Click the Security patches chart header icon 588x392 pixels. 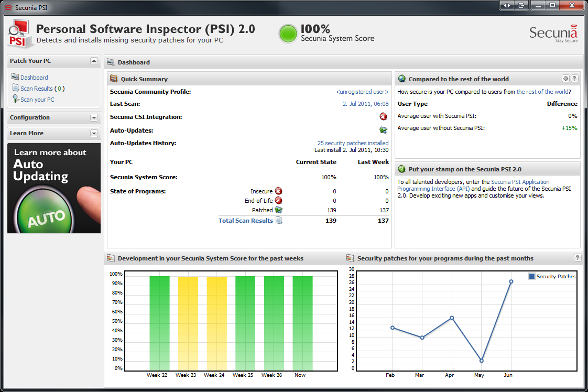(x=350, y=258)
